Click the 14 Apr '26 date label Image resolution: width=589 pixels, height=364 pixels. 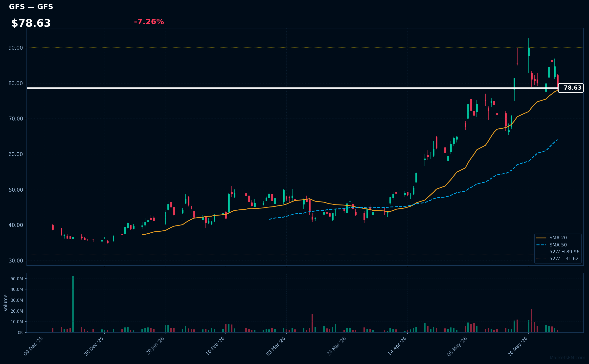coord(397,346)
